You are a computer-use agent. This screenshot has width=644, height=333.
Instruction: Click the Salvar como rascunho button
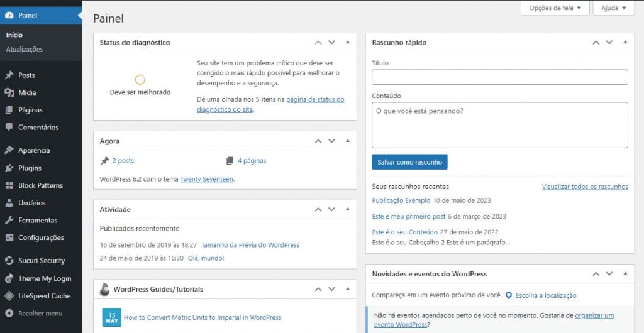pos(409,162)
